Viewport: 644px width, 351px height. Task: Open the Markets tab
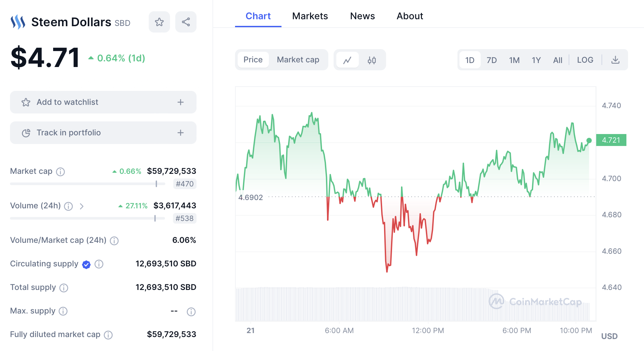click(x=310, y=16)
